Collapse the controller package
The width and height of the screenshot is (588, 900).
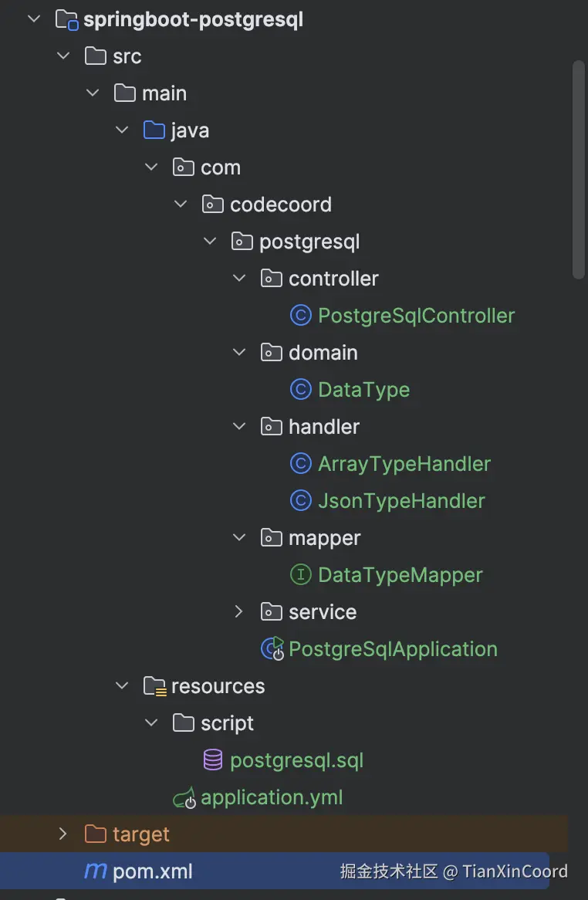239,279
